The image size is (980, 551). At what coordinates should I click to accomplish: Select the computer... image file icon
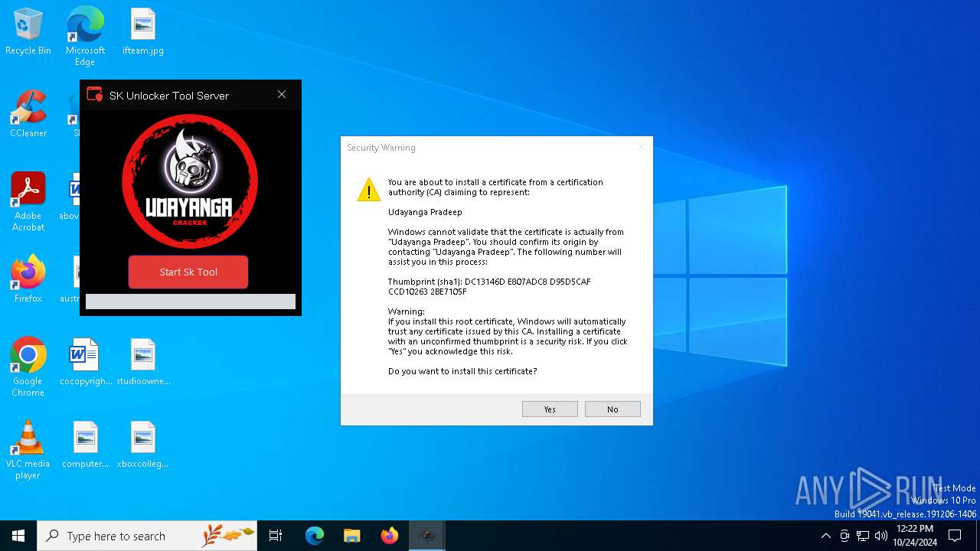click(85, 445)
